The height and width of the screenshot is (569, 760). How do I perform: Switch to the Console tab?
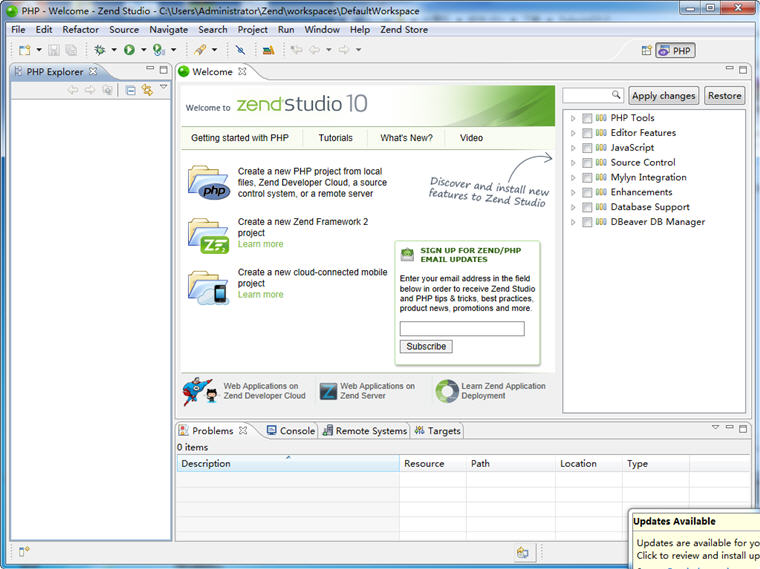coord(291,430)
